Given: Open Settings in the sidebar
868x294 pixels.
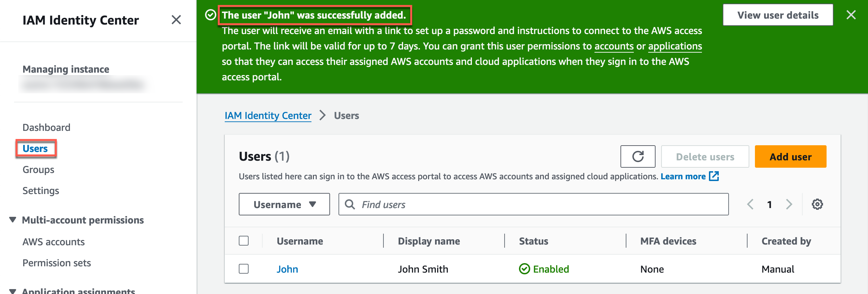Looking at the screenshot, I should pos(41,191).
